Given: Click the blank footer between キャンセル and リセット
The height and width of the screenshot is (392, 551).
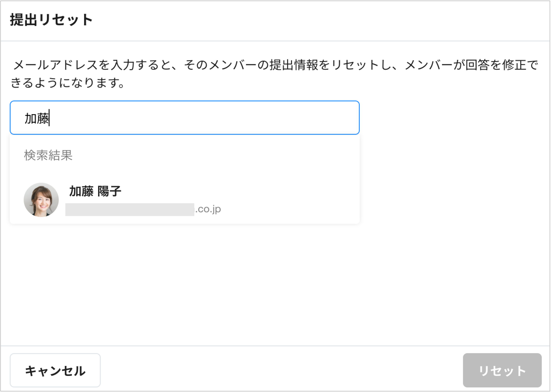Looking at the screenshot, I should pos(280,370).
